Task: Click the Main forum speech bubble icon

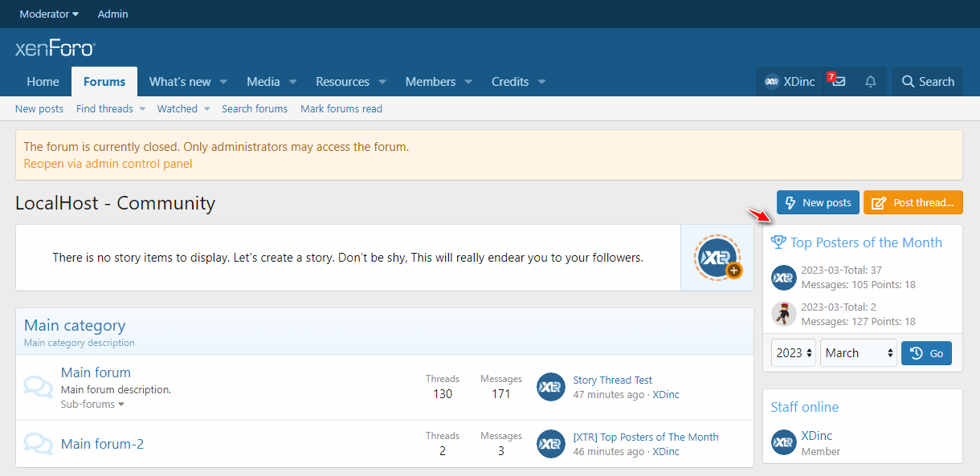Action: point(39,387)
